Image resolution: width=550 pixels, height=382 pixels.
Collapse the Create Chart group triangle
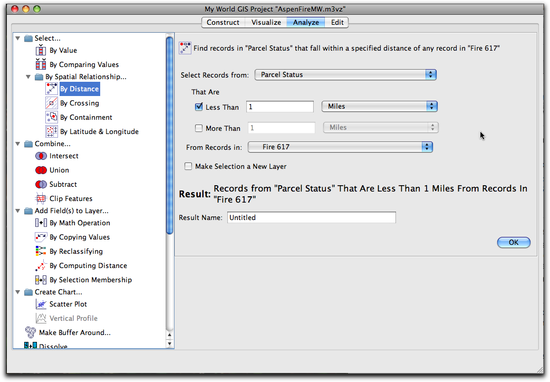click(x=18, y=291)
